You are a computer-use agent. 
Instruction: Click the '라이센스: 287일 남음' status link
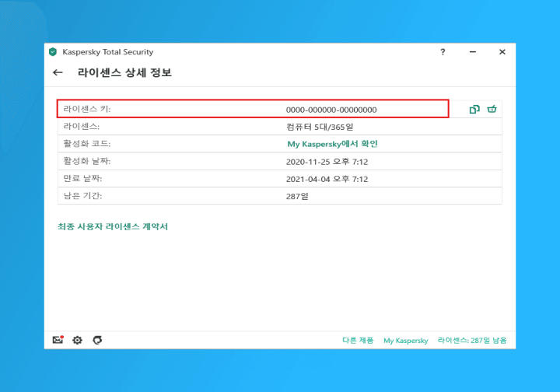click(477, 341)
